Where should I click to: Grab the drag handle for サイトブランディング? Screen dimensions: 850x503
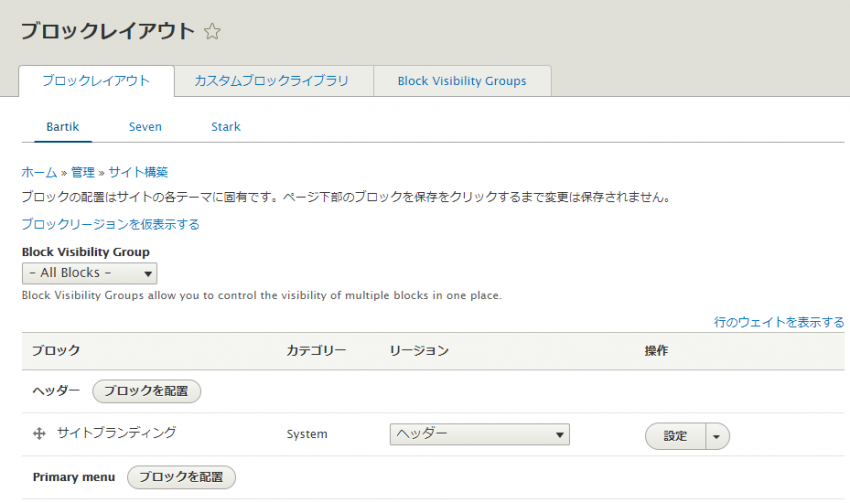[x=40, y=434]
